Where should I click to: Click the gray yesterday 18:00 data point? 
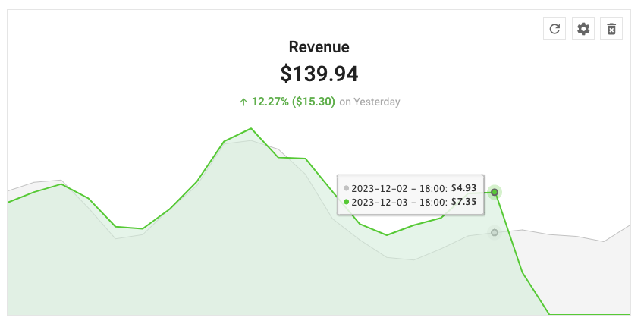tap(495, 232)
